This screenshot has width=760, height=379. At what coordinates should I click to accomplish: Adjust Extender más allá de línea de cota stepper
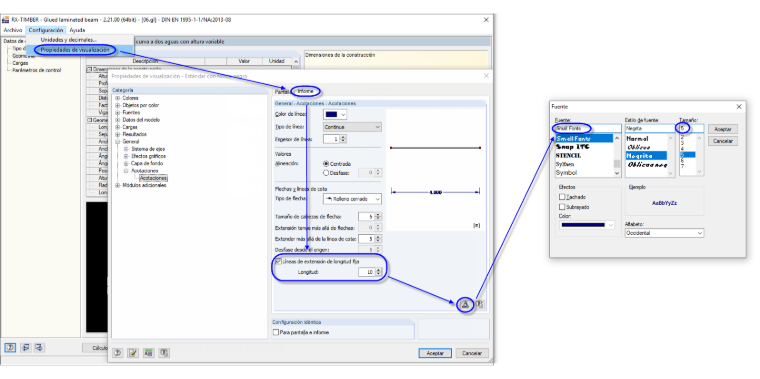coord(378,239)
